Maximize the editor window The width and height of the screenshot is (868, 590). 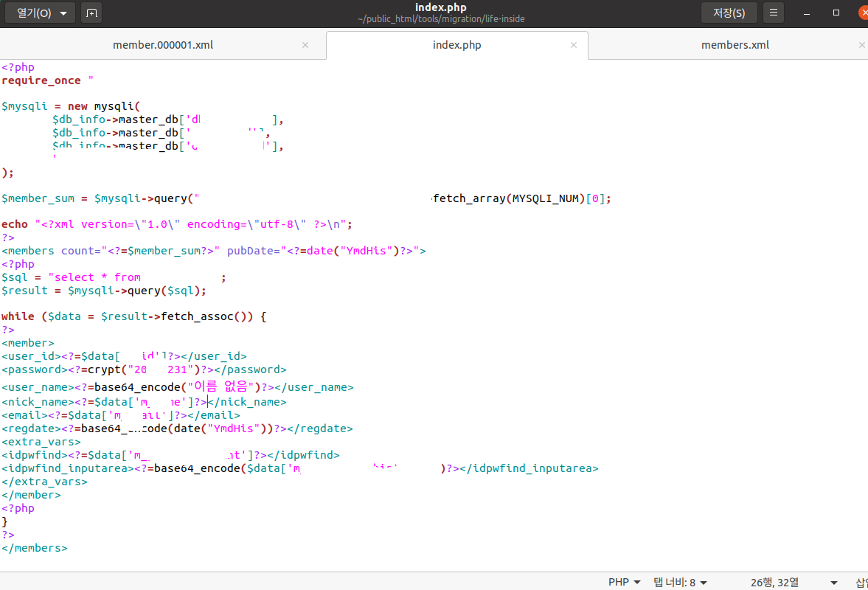(x=836, y=13)
